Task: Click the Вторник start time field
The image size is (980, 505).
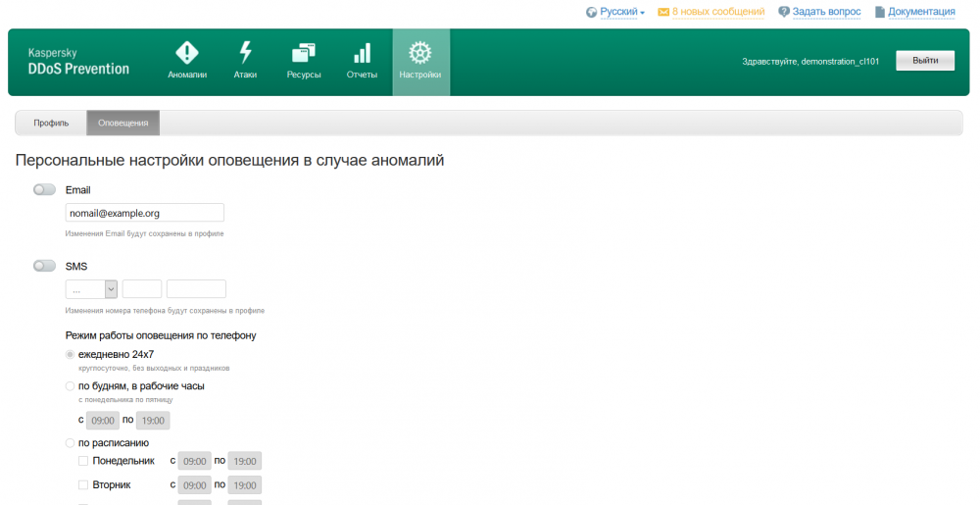Action: (194, 485)
